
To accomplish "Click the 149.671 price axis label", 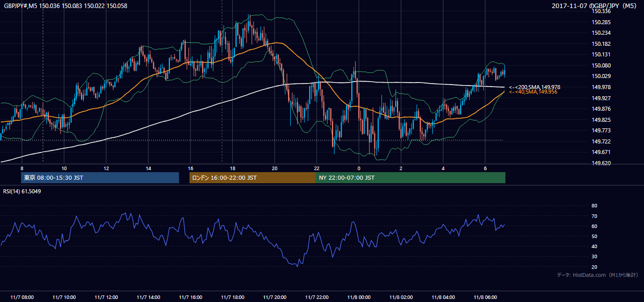I will [x=602, y=152].
